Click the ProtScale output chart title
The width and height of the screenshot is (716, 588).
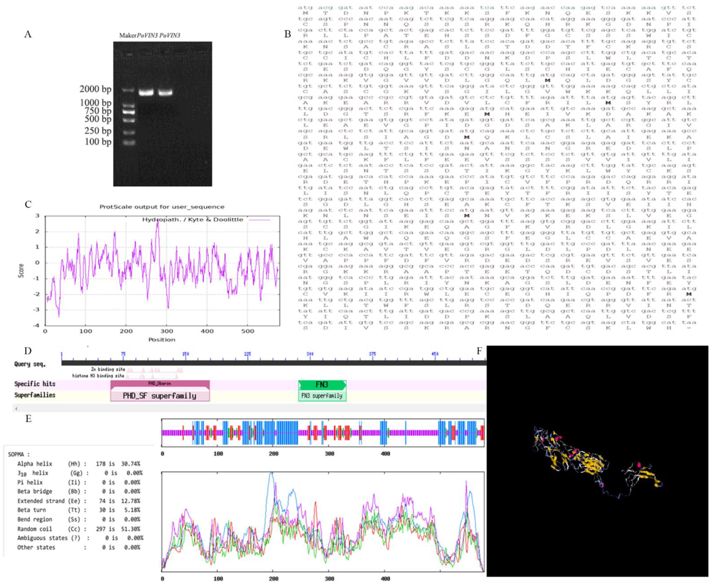click(162, 207)
